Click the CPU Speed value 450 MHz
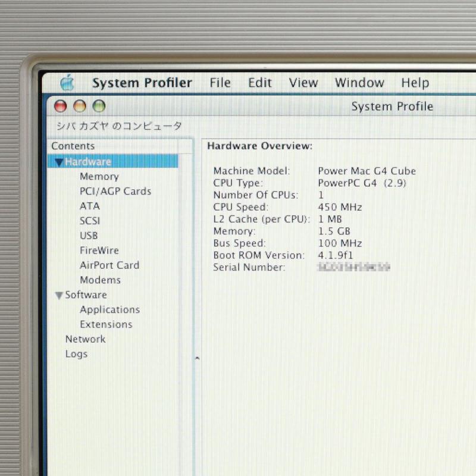 [x=340, y=207]
